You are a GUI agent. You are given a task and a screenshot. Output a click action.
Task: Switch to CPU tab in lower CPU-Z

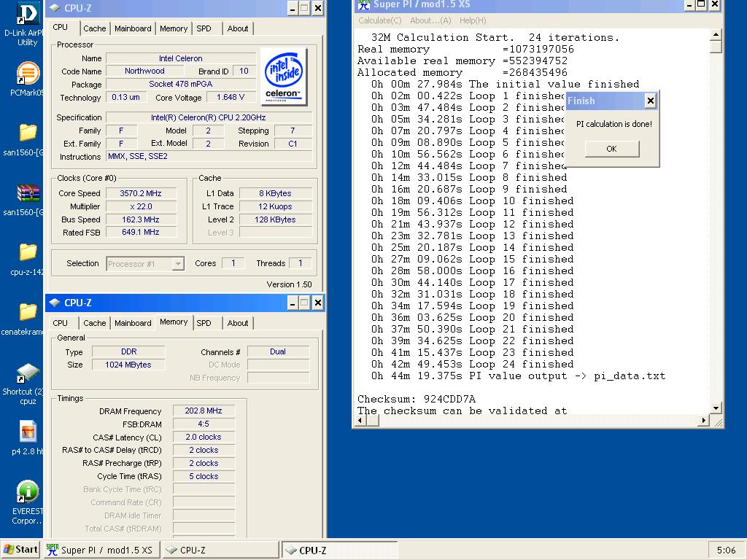(61, 323)
